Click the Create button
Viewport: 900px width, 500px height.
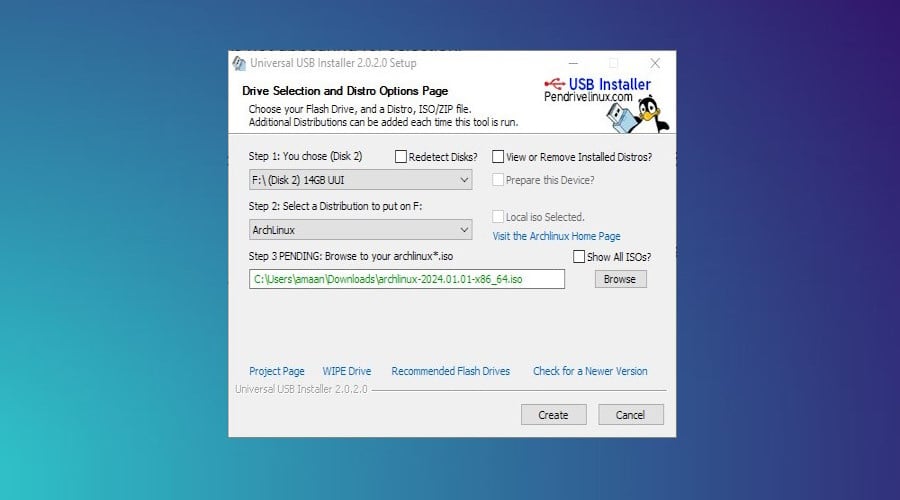(553, 414)
